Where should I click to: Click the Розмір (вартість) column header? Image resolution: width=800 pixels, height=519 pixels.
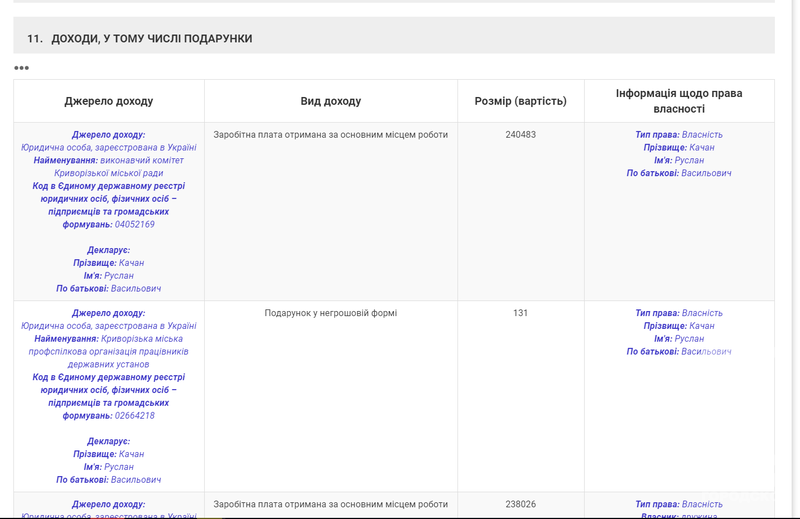pyautogui.click(x=520, y=101)
